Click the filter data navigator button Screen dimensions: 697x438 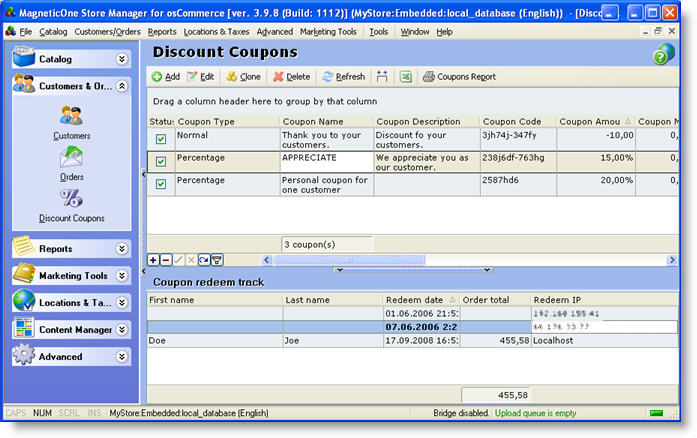pos(217,260)
